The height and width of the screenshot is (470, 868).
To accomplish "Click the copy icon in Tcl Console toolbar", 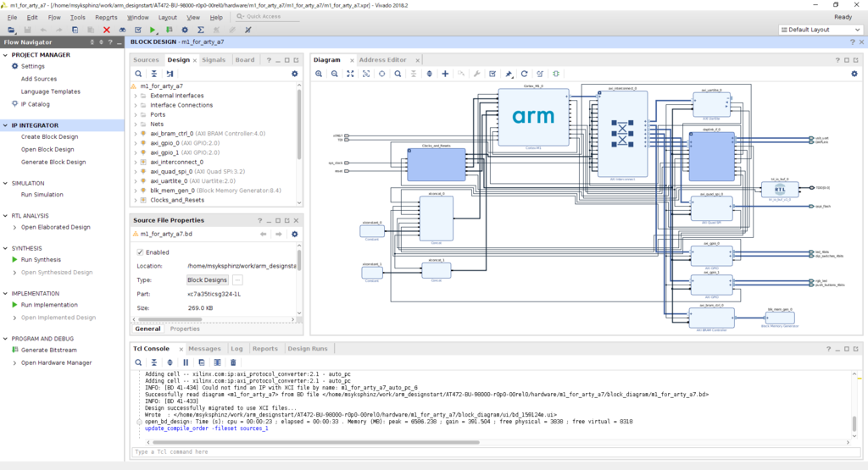I will click(202, 362).
